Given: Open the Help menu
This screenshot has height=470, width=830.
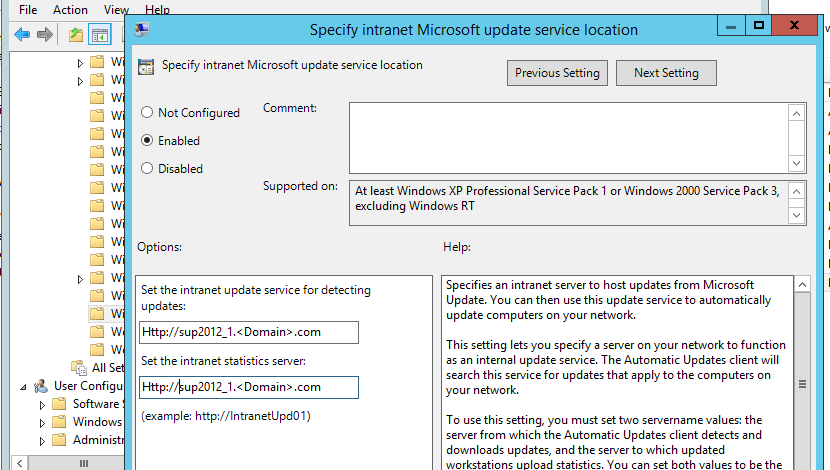Looking at the screenshot, I should point(157,10).
